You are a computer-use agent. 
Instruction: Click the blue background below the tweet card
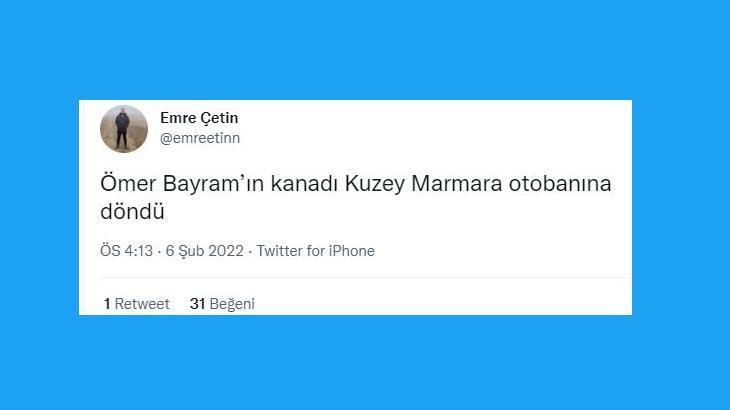pos(365,362)
